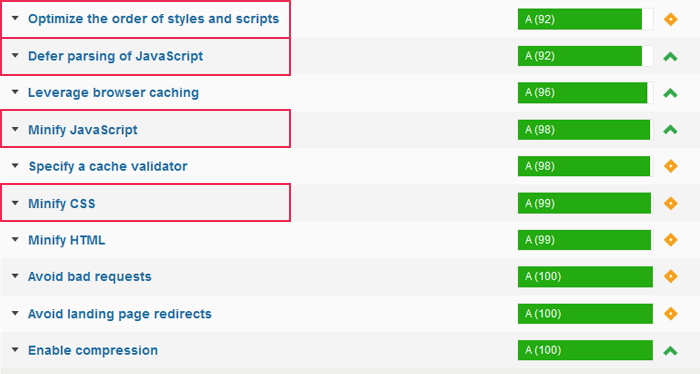
Task: Click the A (100) score bar for Avoid bad requests
Action: (x=585, y=276)
